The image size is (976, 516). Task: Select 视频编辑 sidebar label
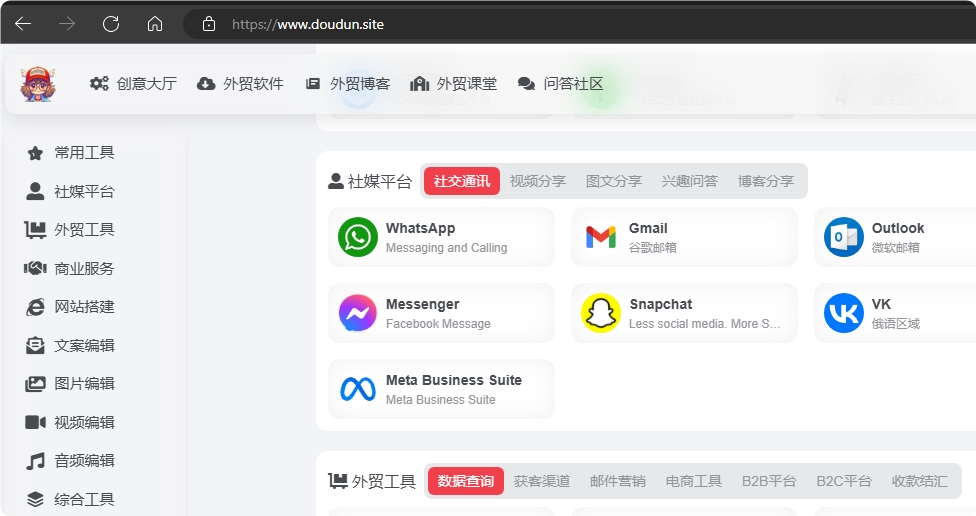pyautogui.click(x=85, y=423)
